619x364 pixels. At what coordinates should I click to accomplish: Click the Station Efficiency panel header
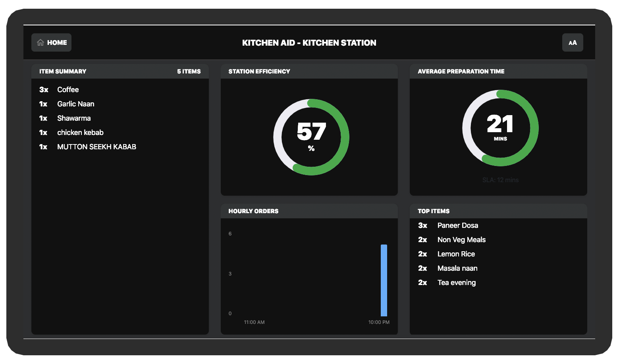pos(259,71)
